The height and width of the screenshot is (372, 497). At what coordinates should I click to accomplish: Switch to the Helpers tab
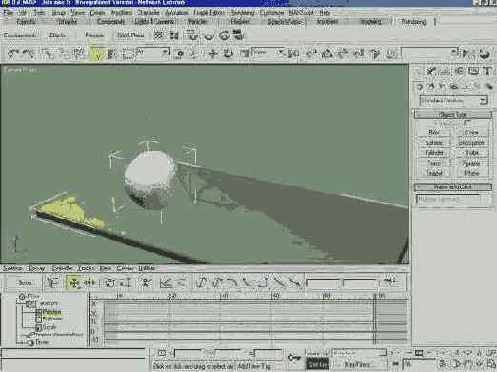coord(240,22)
